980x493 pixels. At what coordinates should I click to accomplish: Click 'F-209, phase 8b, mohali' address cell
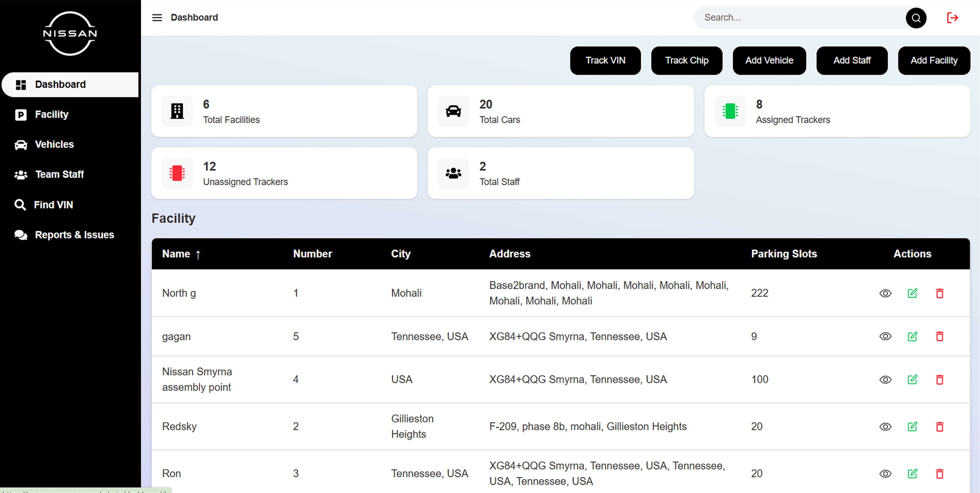click(588, 427)
